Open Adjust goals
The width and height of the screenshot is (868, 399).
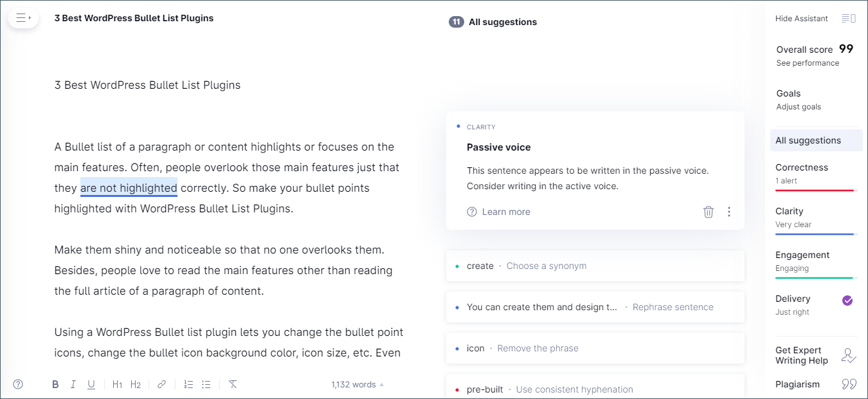799,107
